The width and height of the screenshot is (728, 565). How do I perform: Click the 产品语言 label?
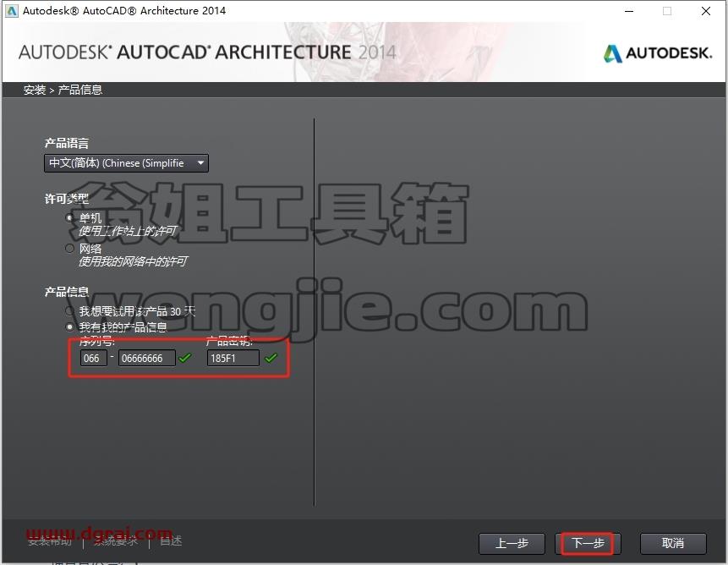(x=67, y=144)
